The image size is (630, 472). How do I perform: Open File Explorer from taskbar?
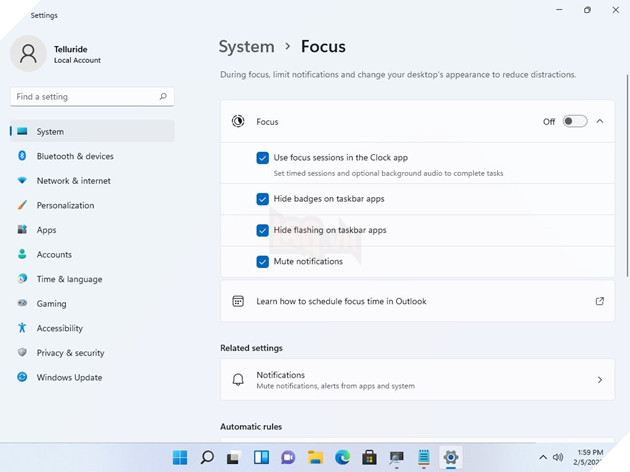tap(315, 457)
